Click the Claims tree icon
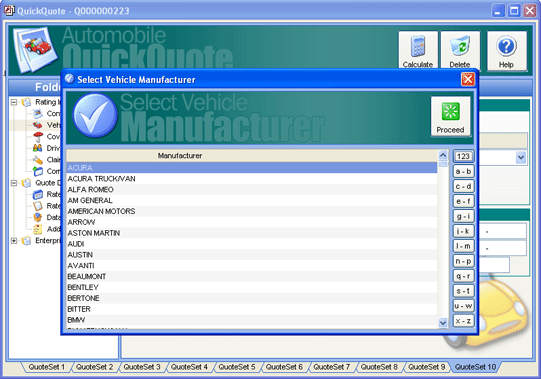Image resolution: width=541 pixels, height=379 pixels. click(38, 159)
